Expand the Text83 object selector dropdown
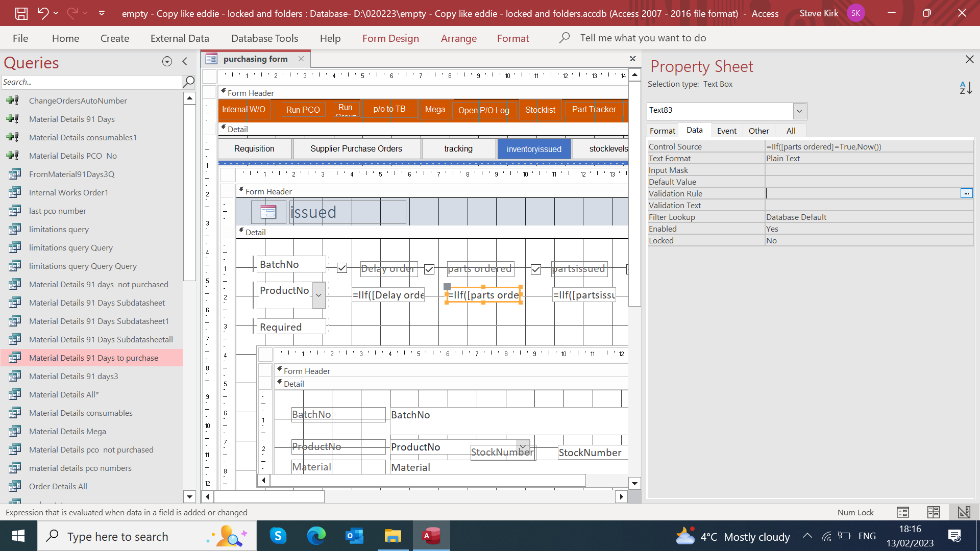980x551 pixels. (799, 111)
